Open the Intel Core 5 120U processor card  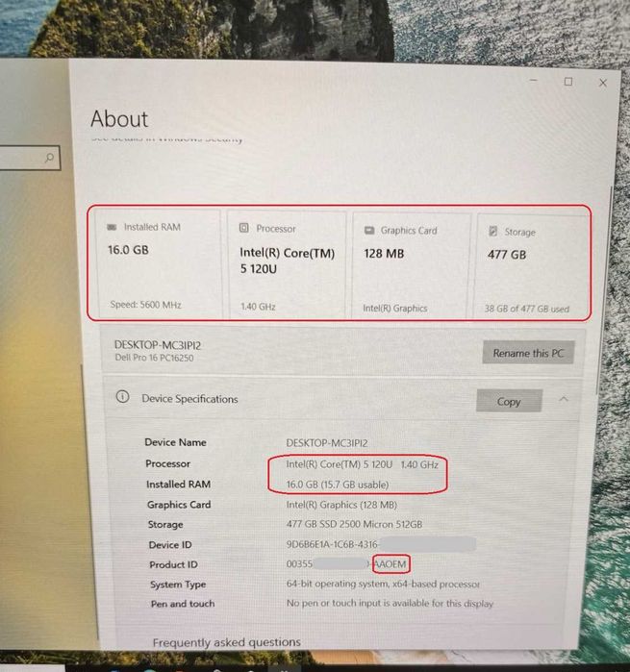pyautogui.click(x=287, y=265)
